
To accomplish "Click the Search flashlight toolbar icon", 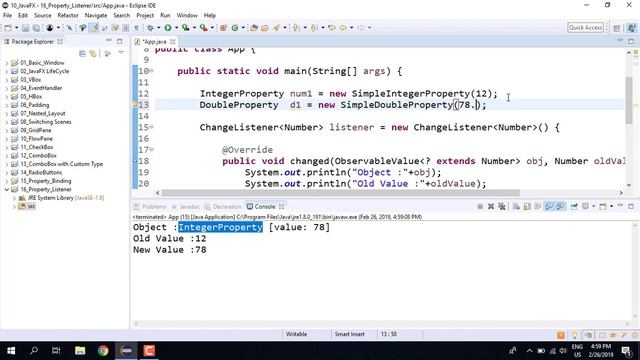I will coord(276,28).
